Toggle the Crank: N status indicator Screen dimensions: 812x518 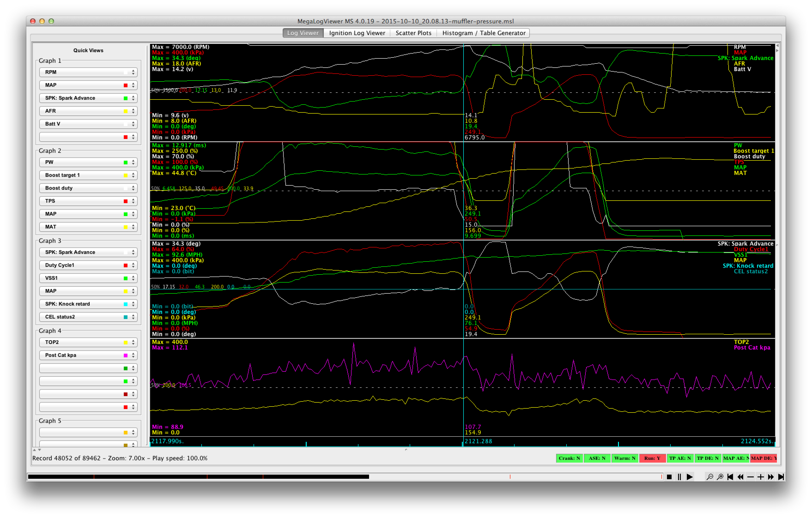click(x=569, y=458)
